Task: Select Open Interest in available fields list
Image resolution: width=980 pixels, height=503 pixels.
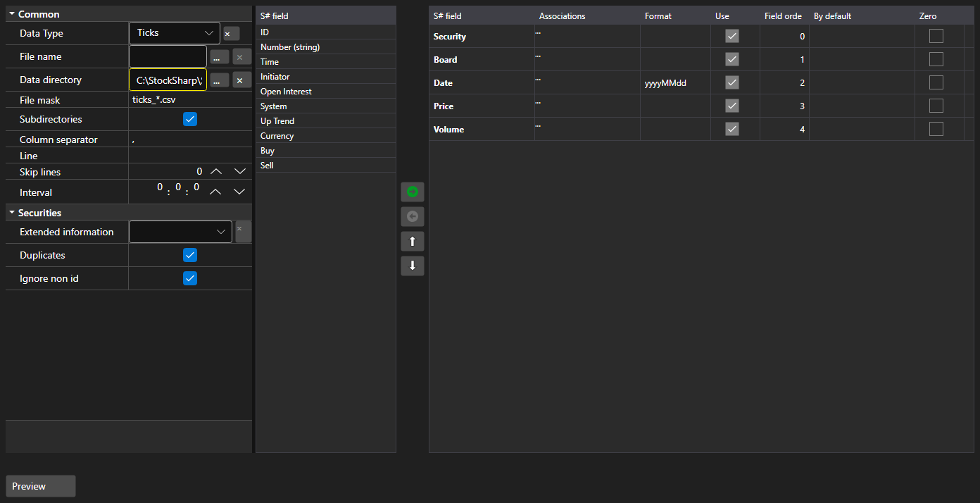Action: click(x=326, y=91)
